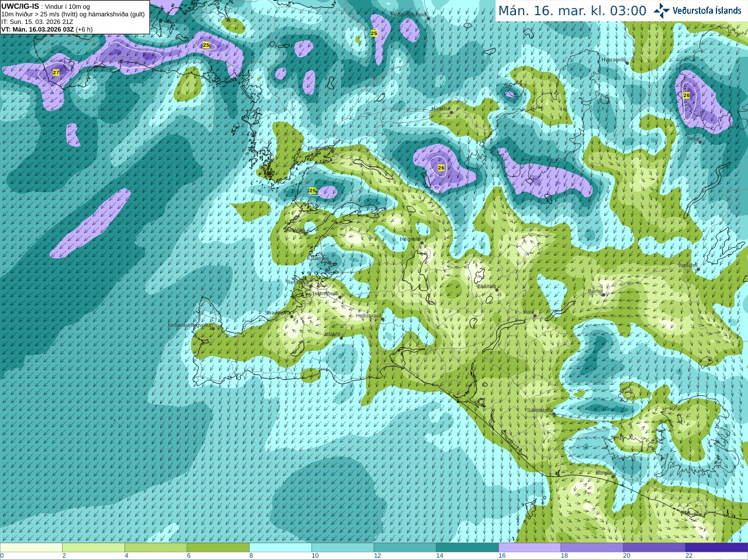This screenshot has height=560, width=748.
Task: Click the Vatnsfell station label
Action: click(x=688, y=265)
